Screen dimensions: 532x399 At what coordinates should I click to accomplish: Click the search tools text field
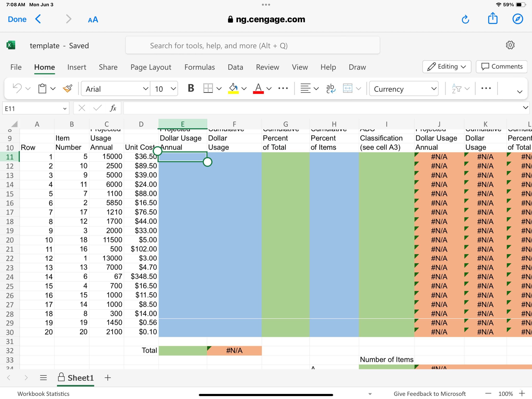click(253, 45)
